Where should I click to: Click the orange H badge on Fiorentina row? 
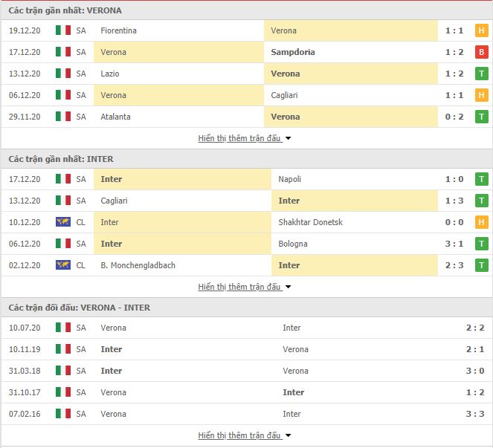(481, 30)
